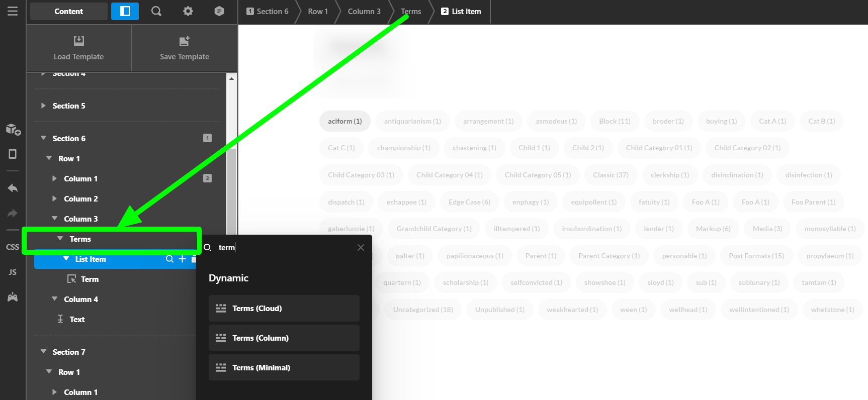Click the Save Template button

pos(184,48)
